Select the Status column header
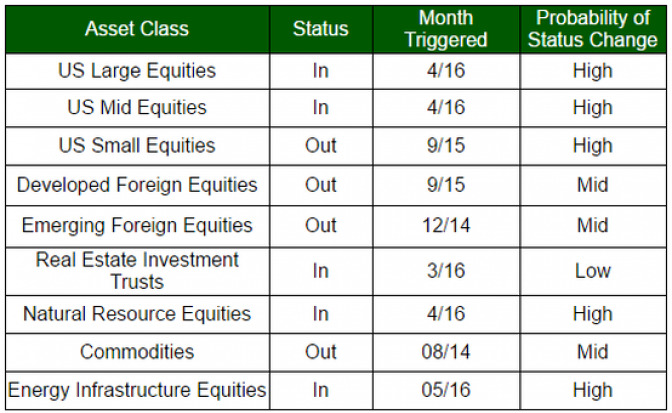 tap(321, 29)
